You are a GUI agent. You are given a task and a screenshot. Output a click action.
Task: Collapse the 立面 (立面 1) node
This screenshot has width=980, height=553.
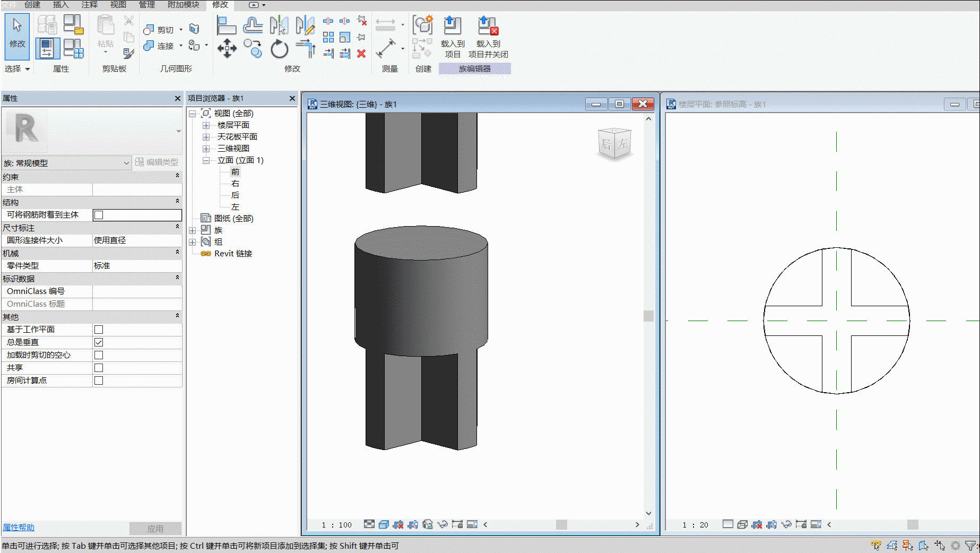(x=206, y=160)
